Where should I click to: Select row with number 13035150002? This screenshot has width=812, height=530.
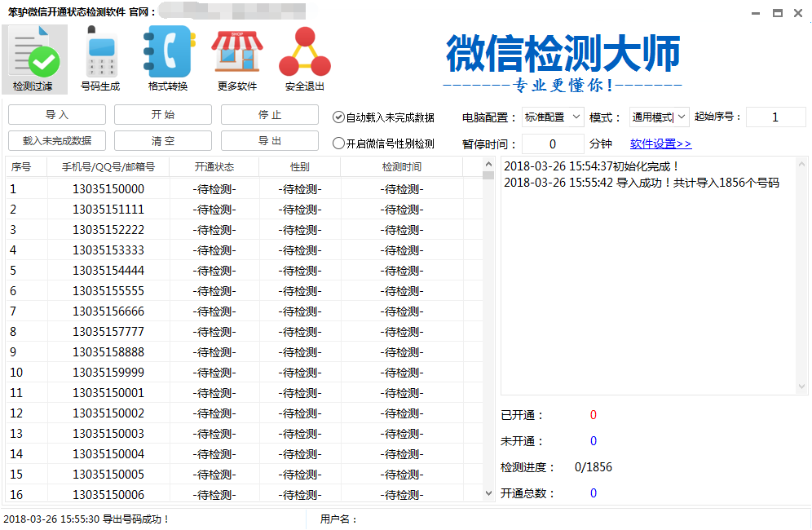[245, 413]
